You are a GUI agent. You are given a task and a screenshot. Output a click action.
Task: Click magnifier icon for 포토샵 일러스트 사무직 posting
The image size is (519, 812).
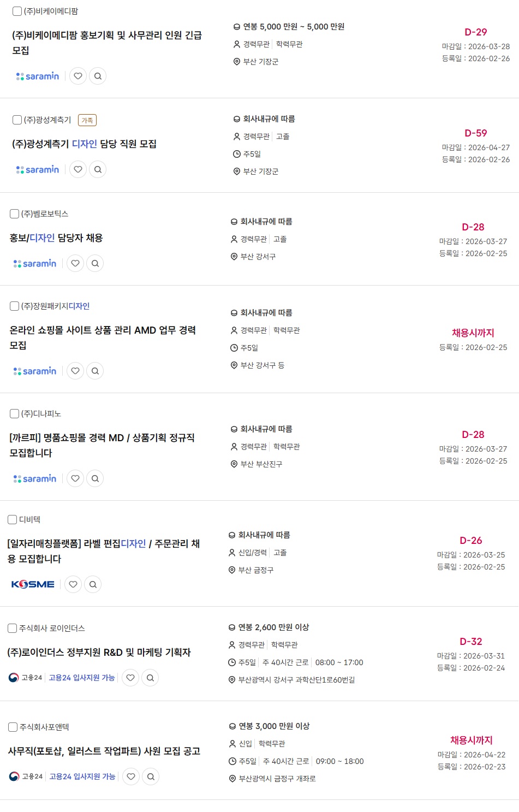point(151,777)
